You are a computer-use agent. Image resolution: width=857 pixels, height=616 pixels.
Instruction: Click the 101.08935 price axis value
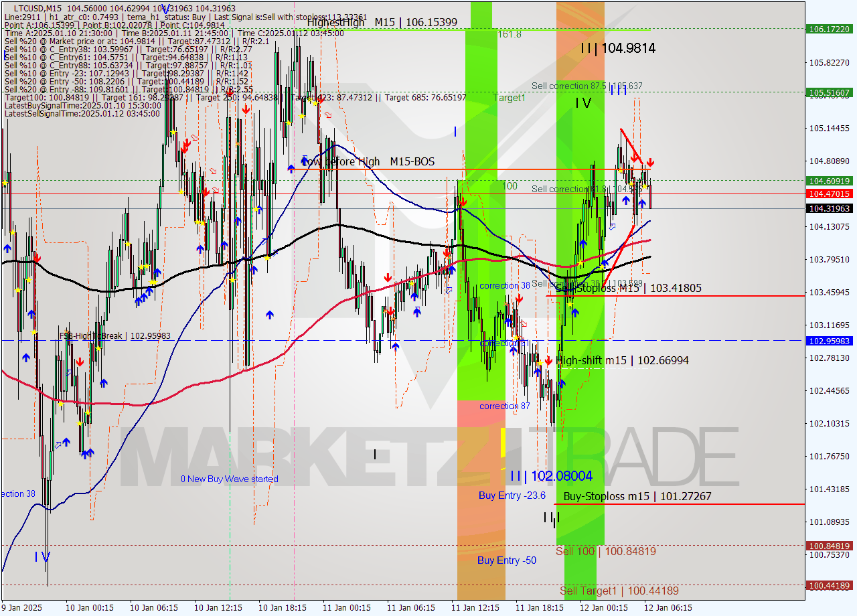[830, 522]
